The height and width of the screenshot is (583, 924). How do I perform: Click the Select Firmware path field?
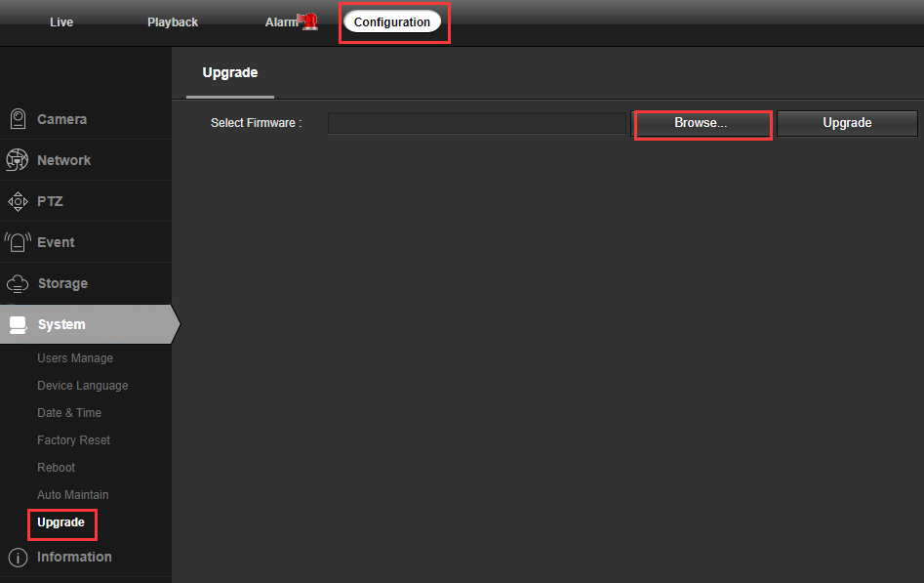[477, 123]
